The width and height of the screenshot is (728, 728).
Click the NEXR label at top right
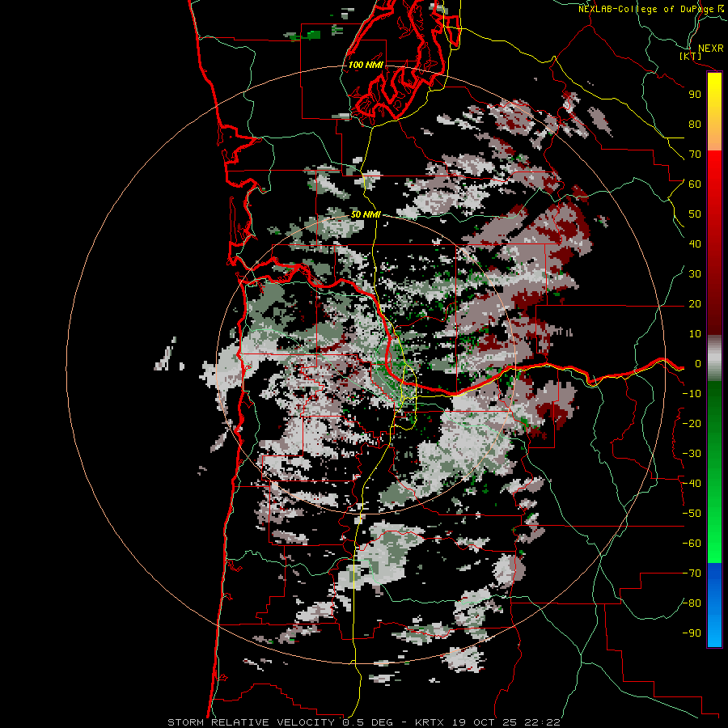click(710, 48)
